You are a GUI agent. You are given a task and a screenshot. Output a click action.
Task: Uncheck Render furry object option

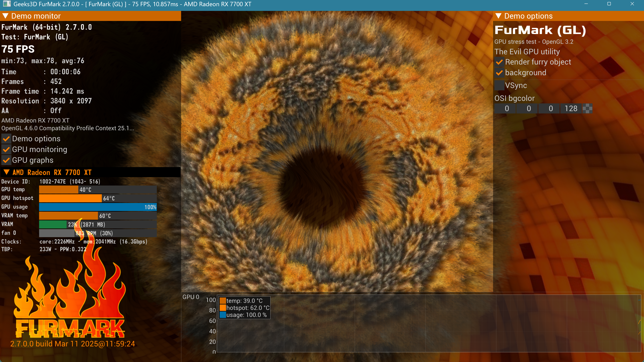[x=499, y=62]
